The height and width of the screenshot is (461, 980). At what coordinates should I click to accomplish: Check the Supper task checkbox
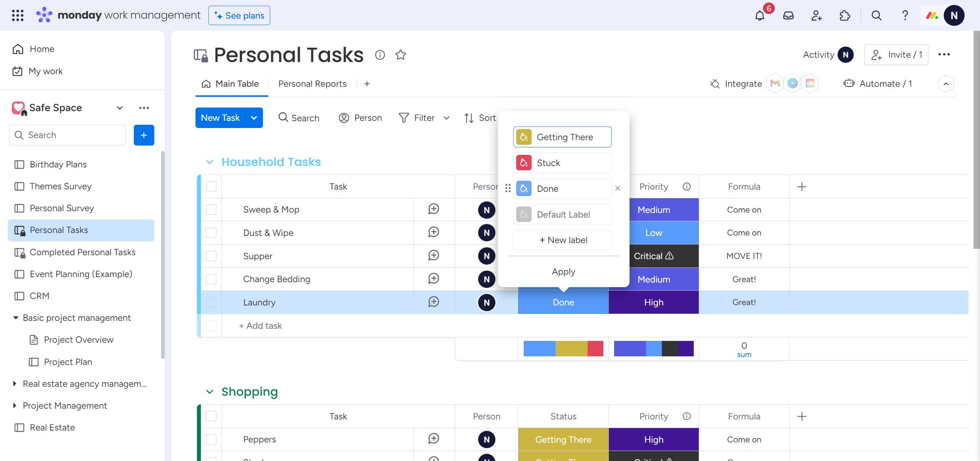pyautogui.click(x=211, y=256)
